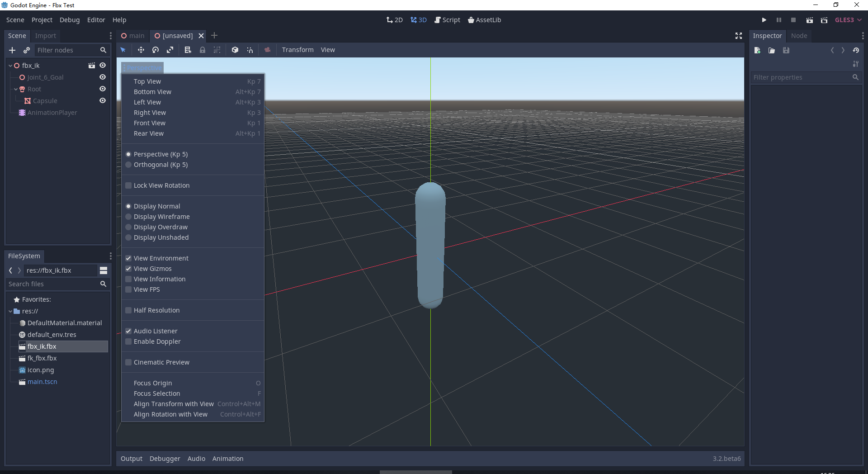Select the Rotate tool in the viewport toolbar

[156, 50]
